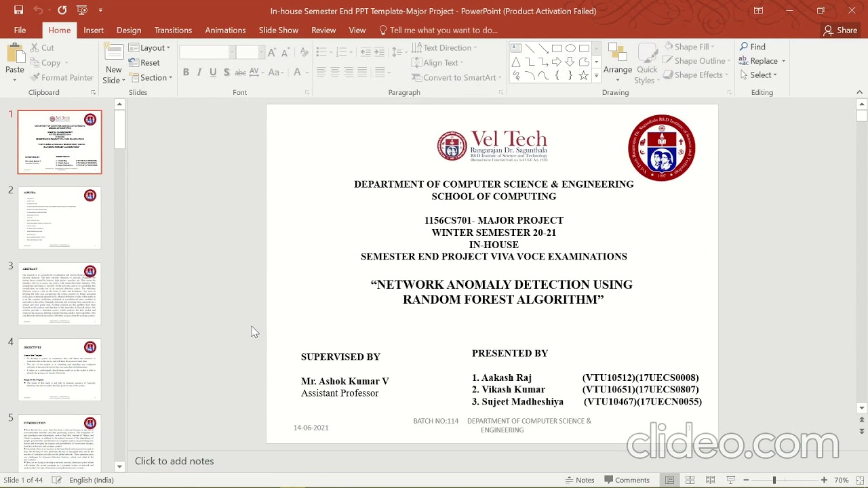Open the Text Direction dropdown
Viewport: 868px width, 488px height.
[443, 47]
